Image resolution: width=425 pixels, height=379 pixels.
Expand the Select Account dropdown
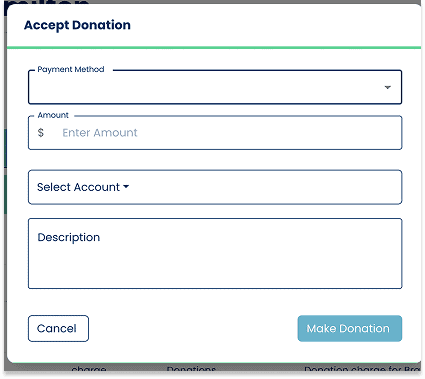pyautogui.click(x=215, y=187)
